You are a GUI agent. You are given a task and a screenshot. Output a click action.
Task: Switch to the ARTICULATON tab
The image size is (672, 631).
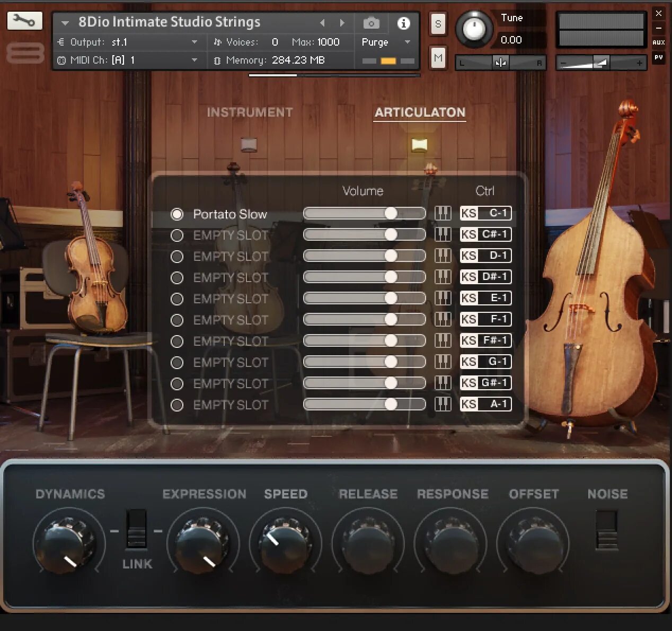(x=420, y=112)
